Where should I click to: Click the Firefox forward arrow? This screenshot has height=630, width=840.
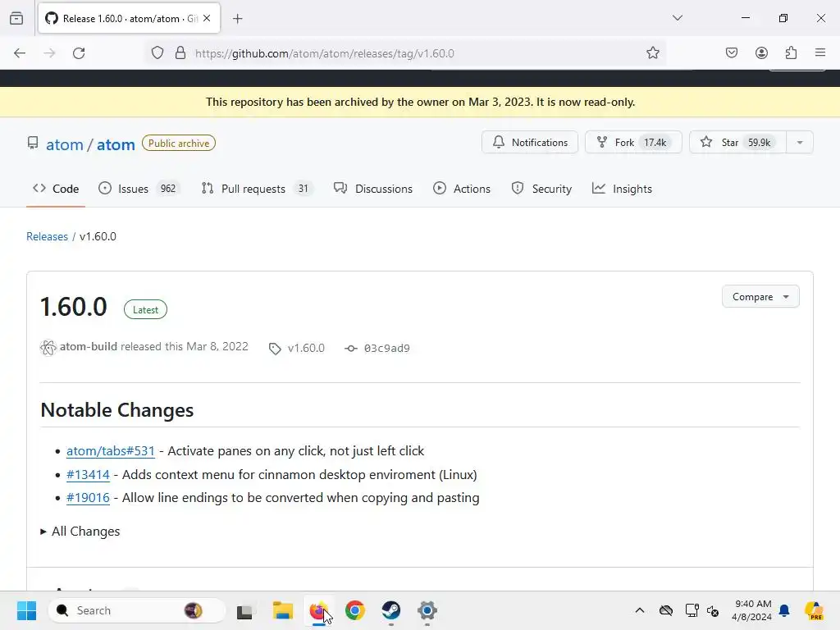49,53
